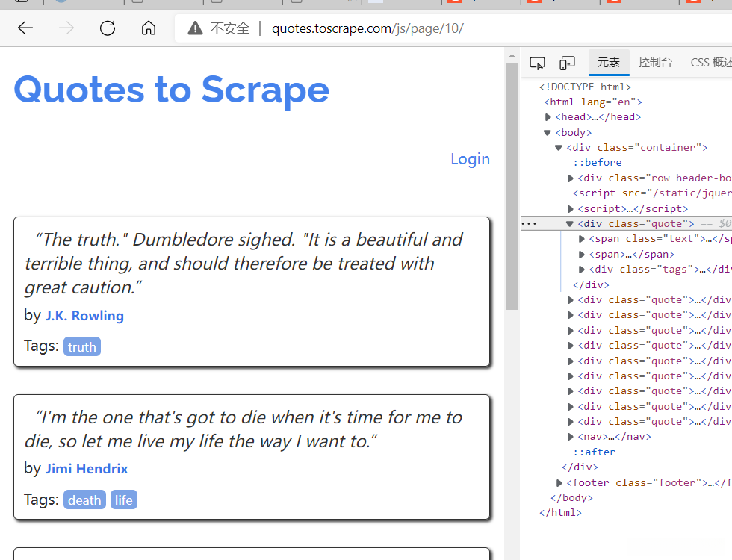Activate the inspect element picker icon
Viewport: 732px width, 560px height.
(536, 63)
